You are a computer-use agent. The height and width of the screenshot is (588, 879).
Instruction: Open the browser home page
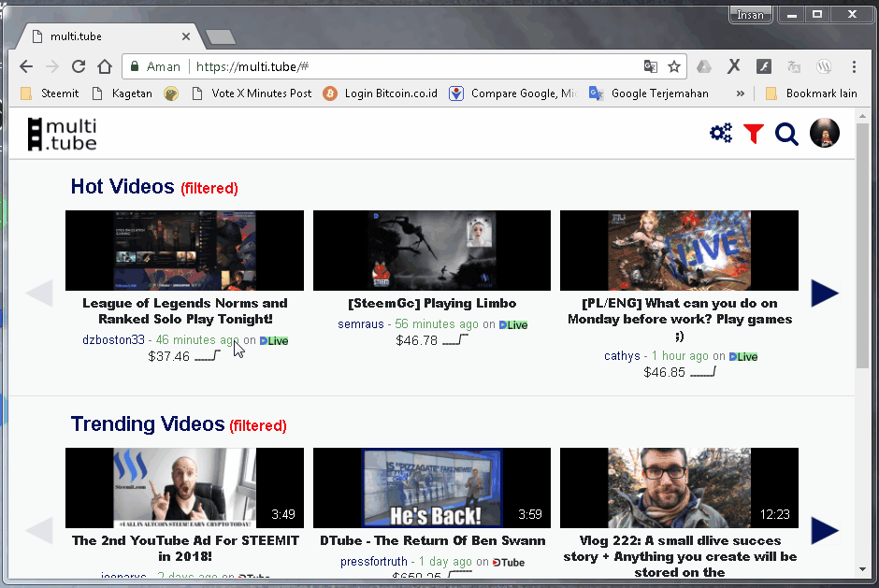point(105,66)
